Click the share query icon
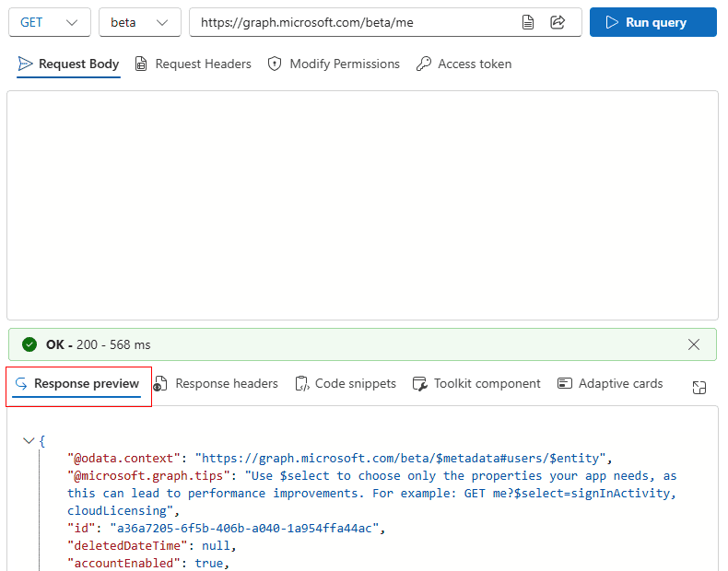Viewport: 728px width, 571px height. coord(558,22)
